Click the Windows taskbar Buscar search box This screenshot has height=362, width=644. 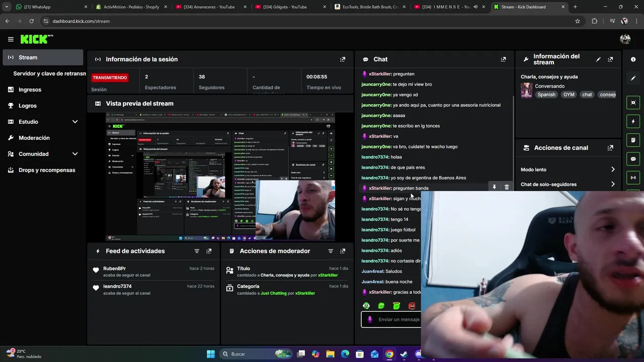(257, 354)
